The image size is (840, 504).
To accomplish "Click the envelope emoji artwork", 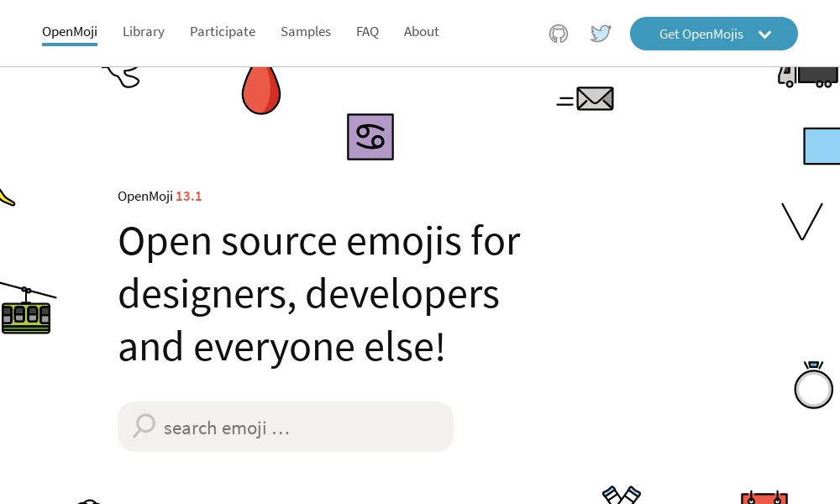I will (x=596, y=98).
